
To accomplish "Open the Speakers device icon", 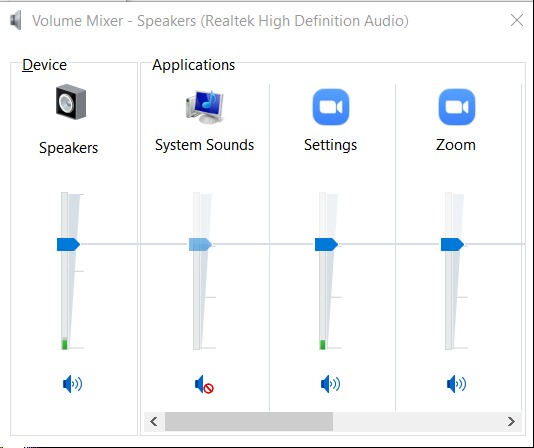I will coord(71,102).
